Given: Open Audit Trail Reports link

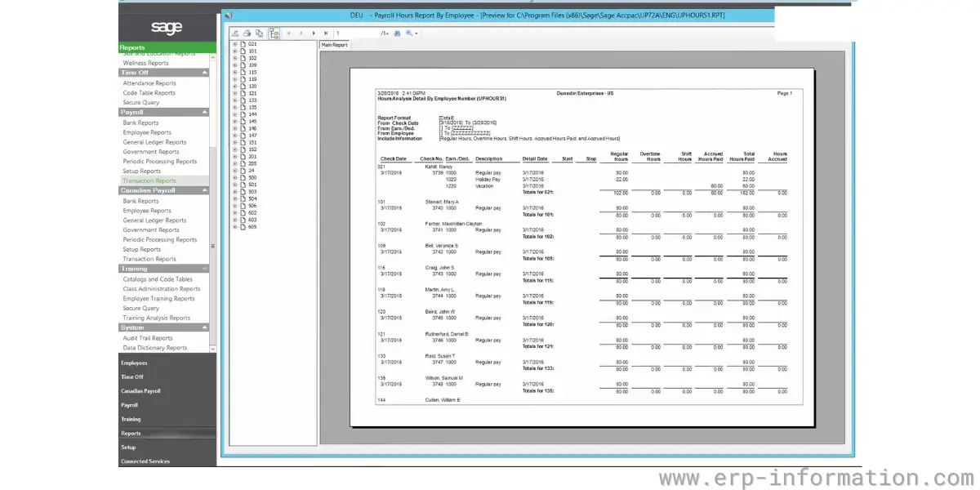Looking at the screenshot, I should [148, 338].
